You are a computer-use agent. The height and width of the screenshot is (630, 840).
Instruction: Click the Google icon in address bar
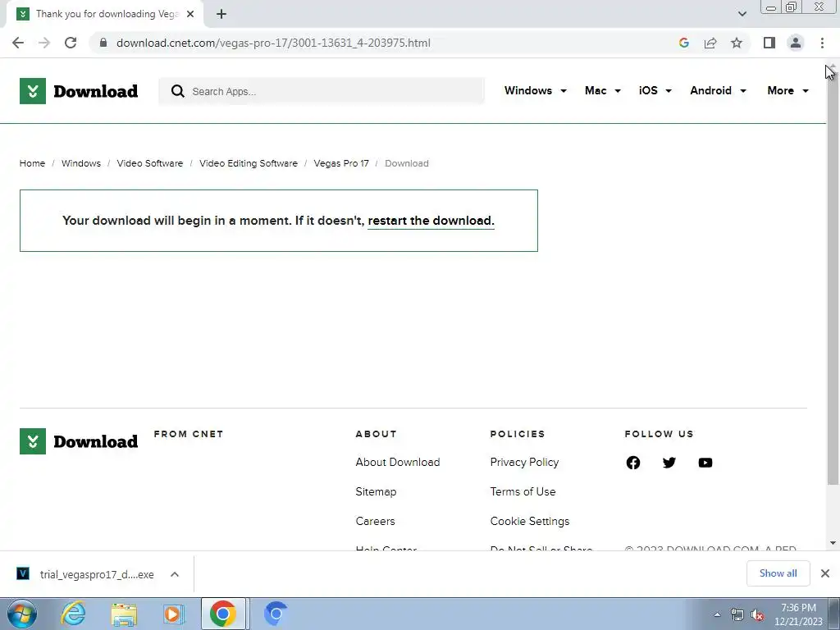point(683,43)
